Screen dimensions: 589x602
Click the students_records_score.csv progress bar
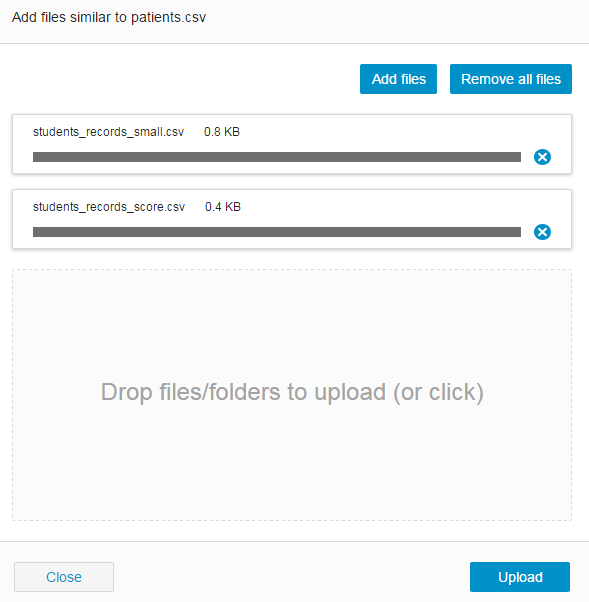[277, 232]
